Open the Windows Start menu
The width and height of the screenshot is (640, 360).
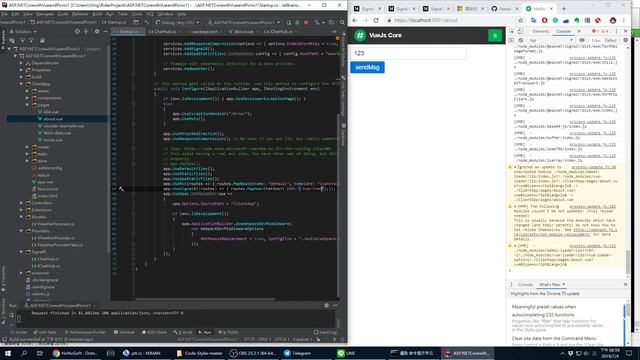pyautogui.click(x=8, y=353)
